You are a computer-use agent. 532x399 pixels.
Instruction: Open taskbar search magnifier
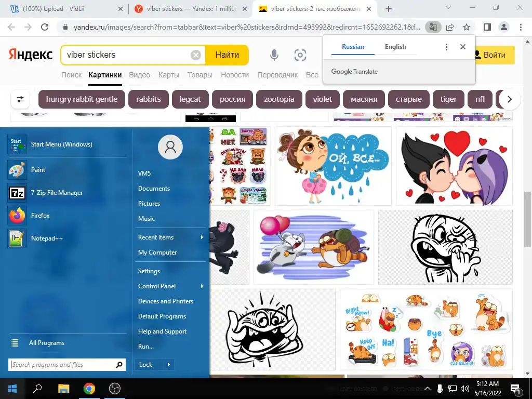click(37, 389)
